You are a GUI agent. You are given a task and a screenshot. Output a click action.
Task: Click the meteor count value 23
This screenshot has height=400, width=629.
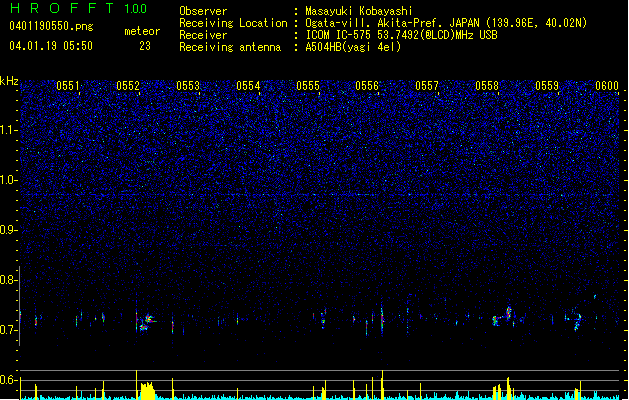(145, 46)
